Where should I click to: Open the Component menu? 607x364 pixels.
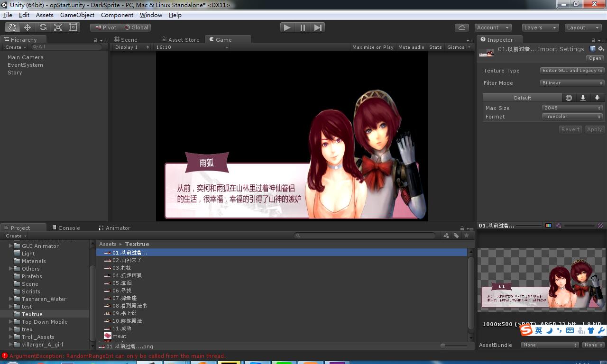[x=117, y=15]
